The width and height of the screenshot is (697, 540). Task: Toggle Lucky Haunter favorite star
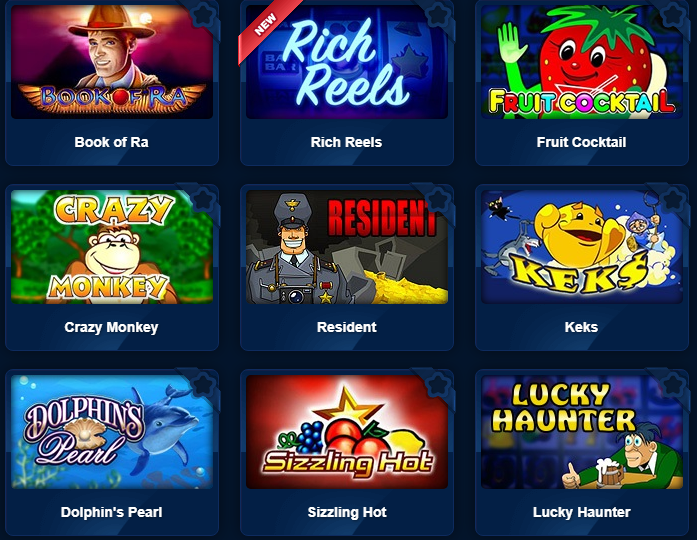tap(674, 384)
